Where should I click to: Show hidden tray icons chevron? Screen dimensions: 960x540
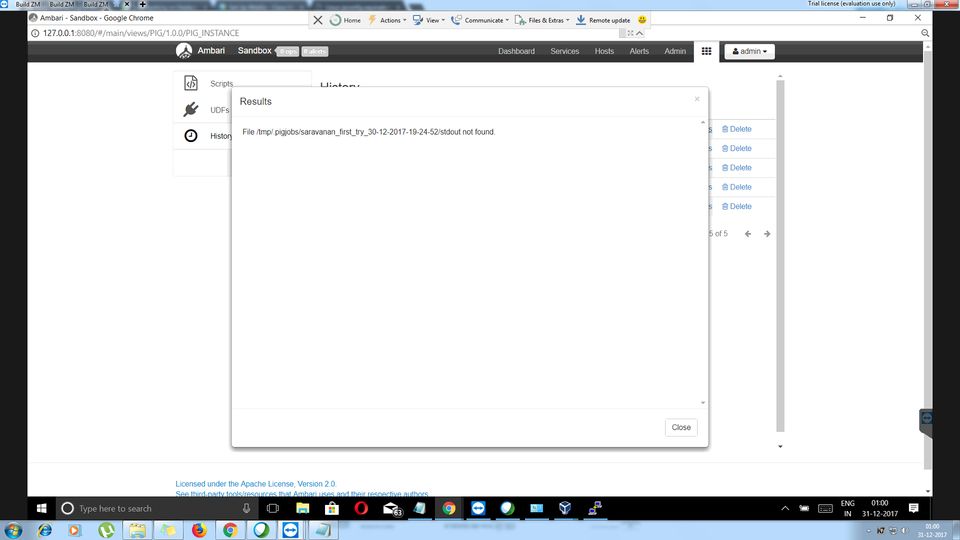(785, 508)
